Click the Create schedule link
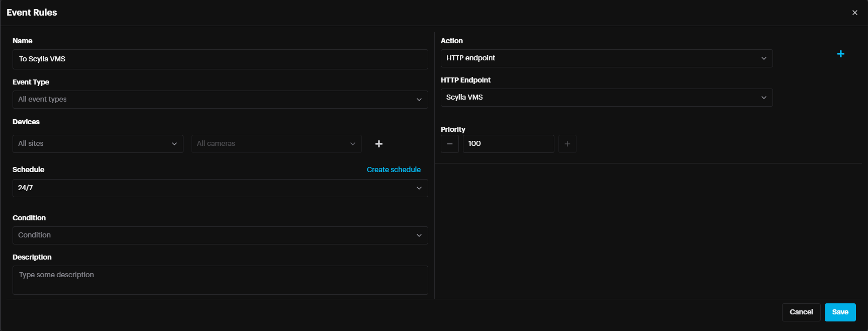Image resolution: width=868 pixels, height=331 pixels. click(x=394, y=170)
